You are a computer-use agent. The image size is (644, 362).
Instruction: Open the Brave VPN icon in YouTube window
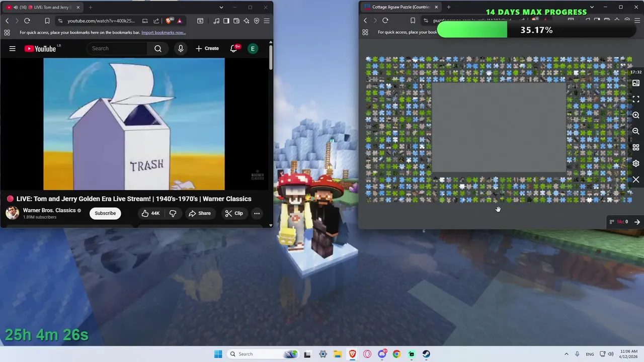pos(257,21)
